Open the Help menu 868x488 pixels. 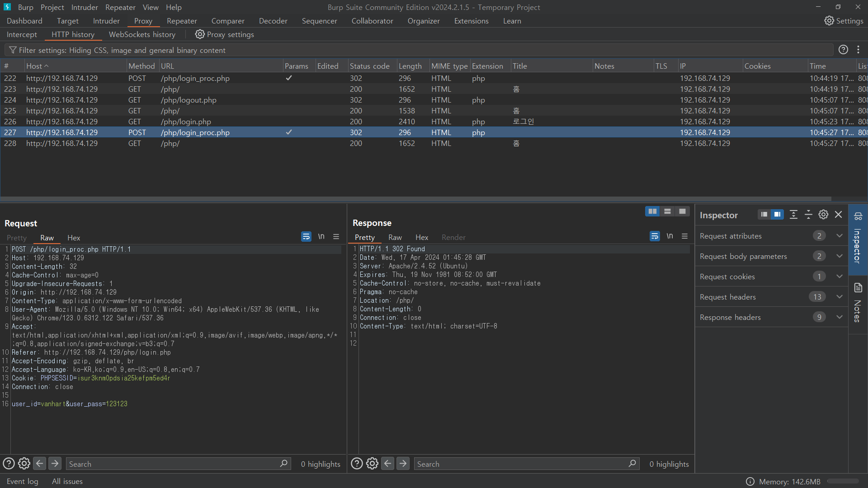pyautogui.click(x=174, y=7)
